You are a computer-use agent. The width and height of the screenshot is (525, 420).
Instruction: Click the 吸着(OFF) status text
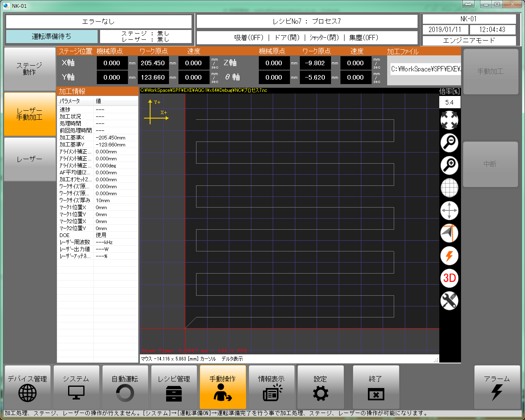249,38
